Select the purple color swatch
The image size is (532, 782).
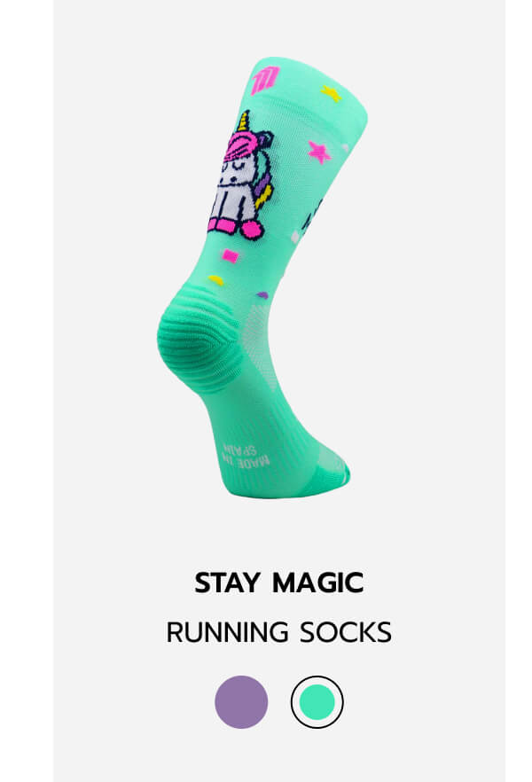pyautogui.click(x=241, y=701)
